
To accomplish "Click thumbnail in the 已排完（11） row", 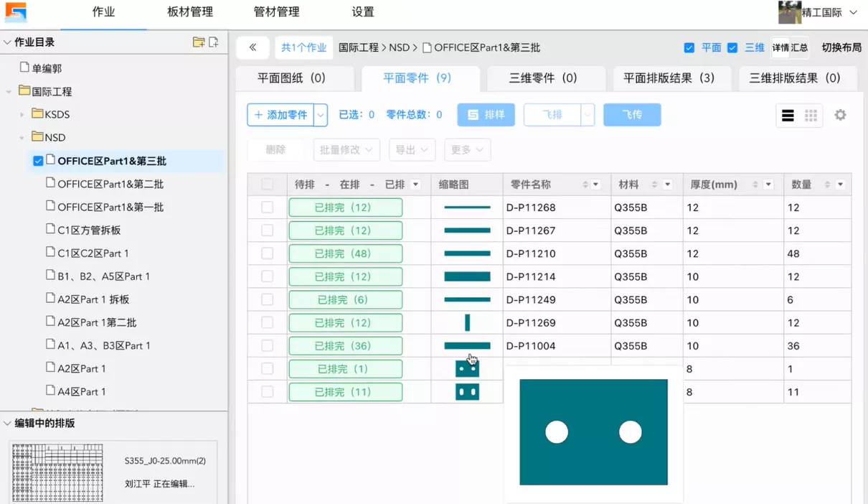I will 467,392.
